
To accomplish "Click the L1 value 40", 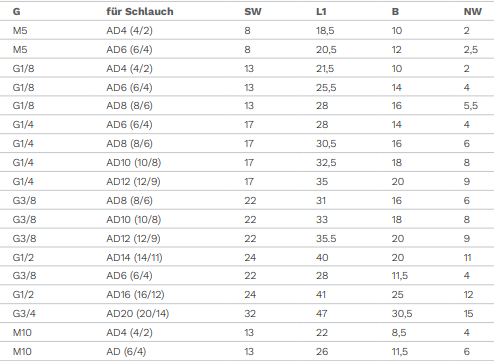I will pos(322,258).
